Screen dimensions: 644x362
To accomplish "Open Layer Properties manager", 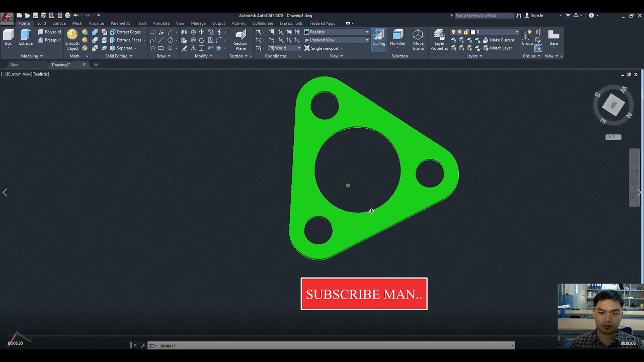I will tap(439, 40).
